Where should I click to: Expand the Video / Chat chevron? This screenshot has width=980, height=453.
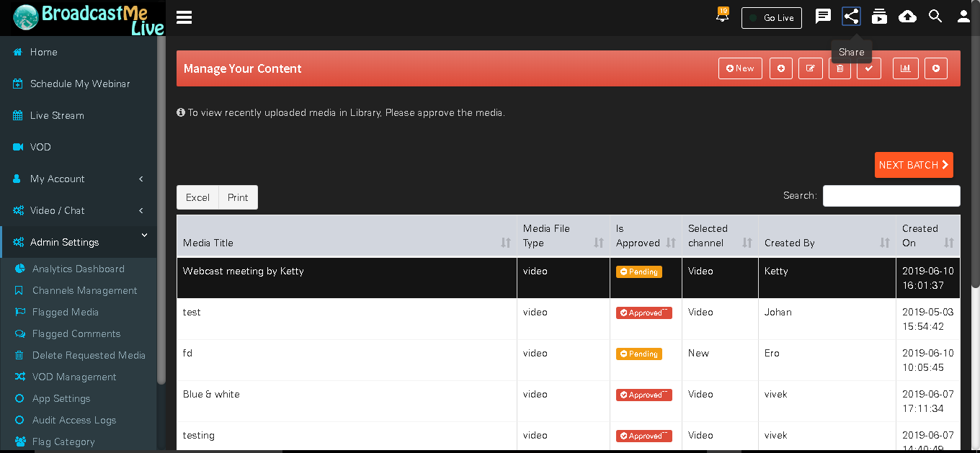click(x=141, y=210)
